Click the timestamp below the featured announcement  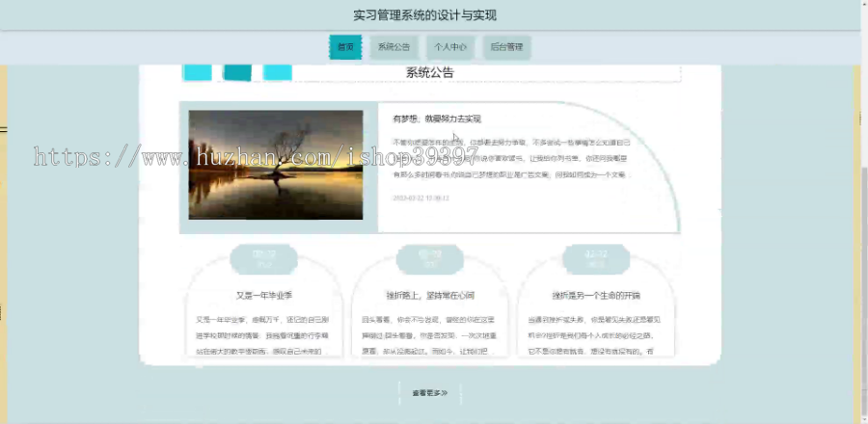(x=420, y=198)
